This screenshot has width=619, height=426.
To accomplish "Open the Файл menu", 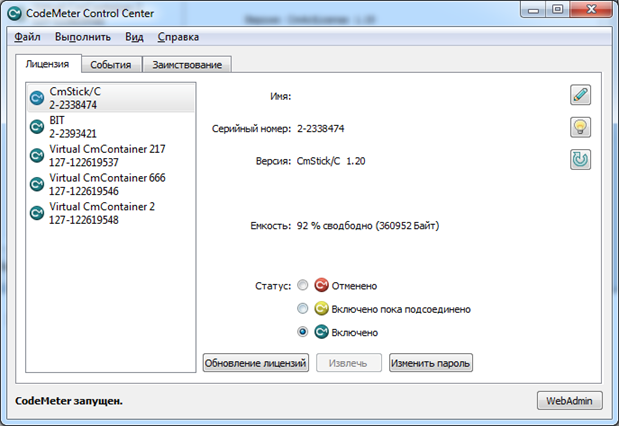I will click(27, 37).
